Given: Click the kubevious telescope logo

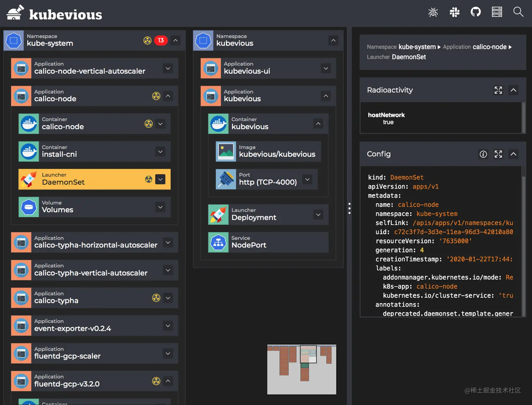Looking at the screenshot, I should (x=15, y=13).
